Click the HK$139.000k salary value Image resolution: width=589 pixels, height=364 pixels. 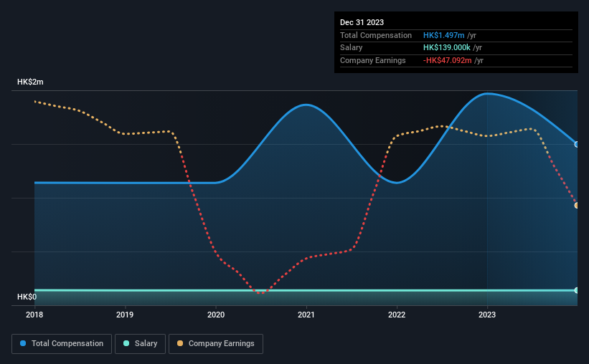point(447,48)
